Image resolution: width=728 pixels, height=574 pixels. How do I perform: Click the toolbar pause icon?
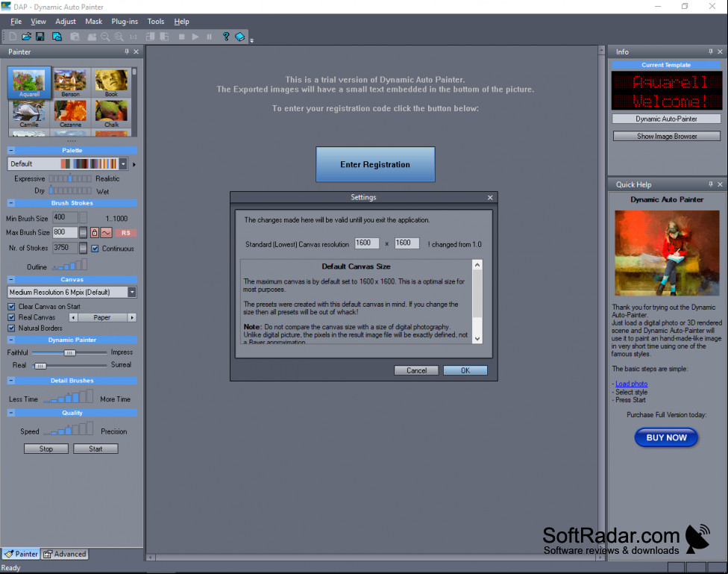tap(210, 37)
